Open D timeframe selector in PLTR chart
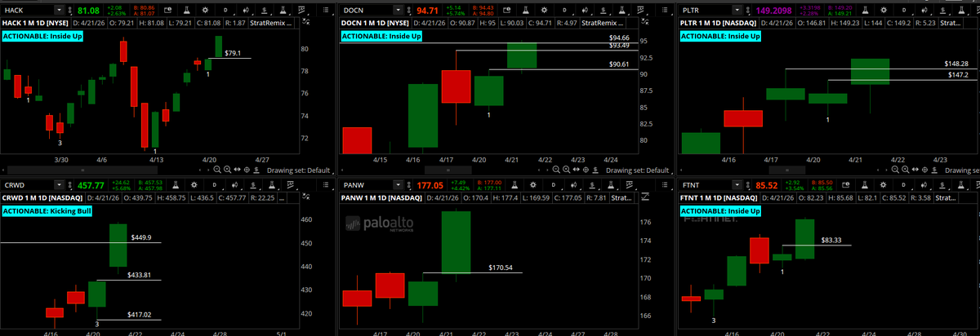 click(x=904, y=10)
